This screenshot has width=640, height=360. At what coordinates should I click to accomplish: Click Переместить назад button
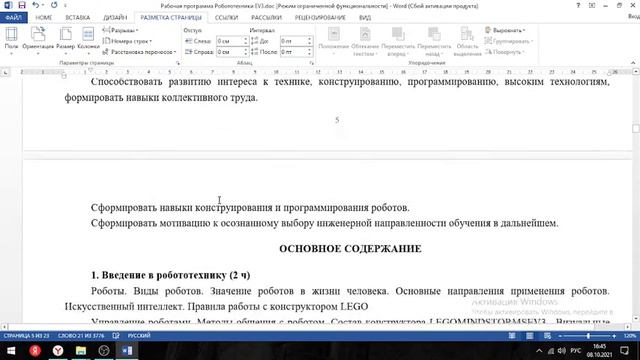[434, 41]
